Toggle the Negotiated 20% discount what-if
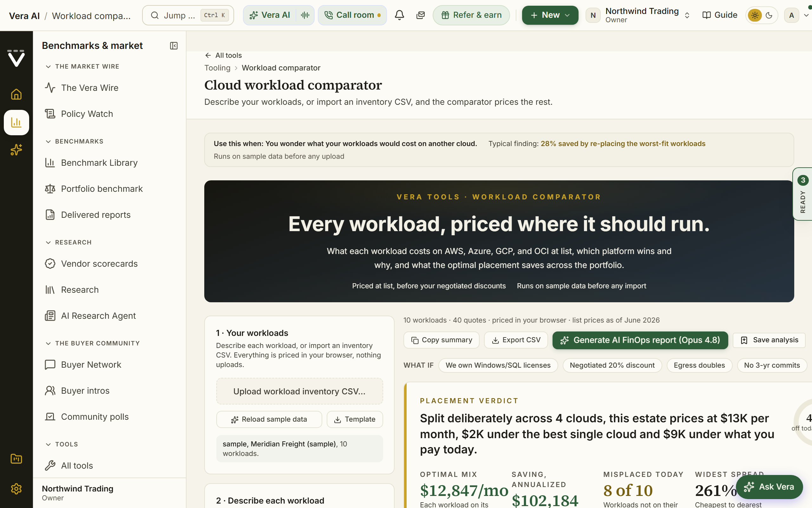Image resolution: width=812 pixels, height=508 pixels. pyautogui.click(x=612, y=365)
